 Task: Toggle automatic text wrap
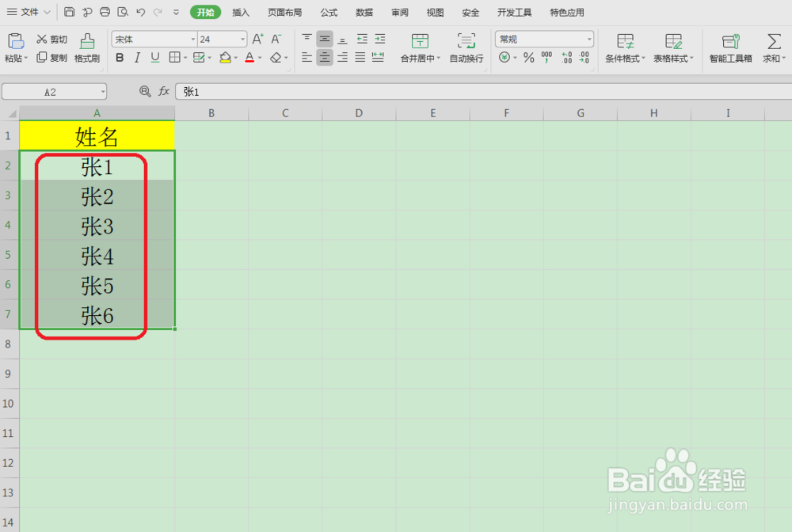click(x=466, y=48)
